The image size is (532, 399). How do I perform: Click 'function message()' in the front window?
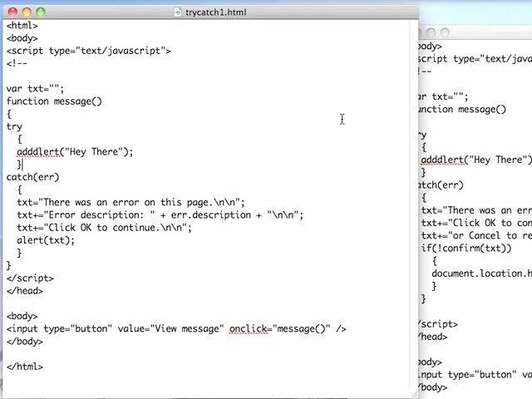pos(54,101)
